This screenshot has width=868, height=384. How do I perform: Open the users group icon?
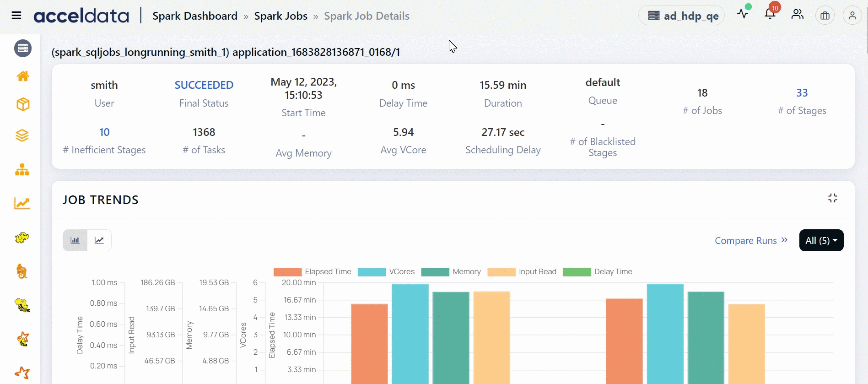(x=797, y=15)
